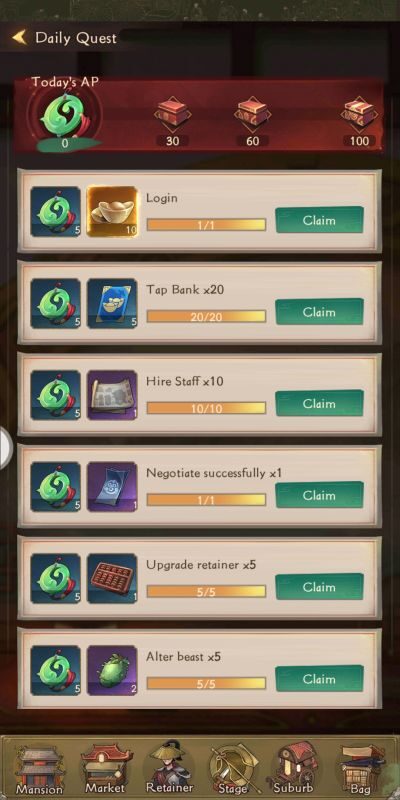
Task: Tap the Hire Staff 10/10 progress bar
Action: (x=206, y=408)
